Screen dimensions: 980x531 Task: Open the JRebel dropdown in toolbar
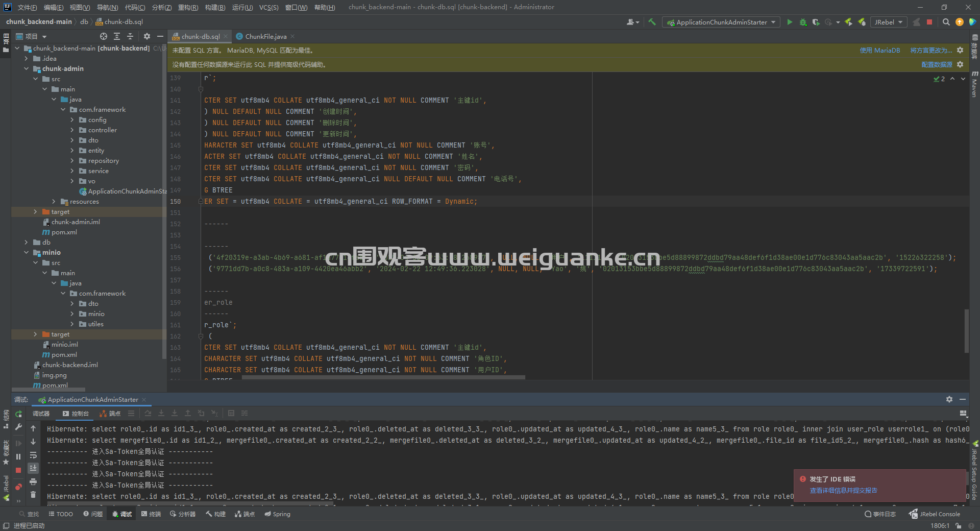pyautogui.click(x=889, y=22)
